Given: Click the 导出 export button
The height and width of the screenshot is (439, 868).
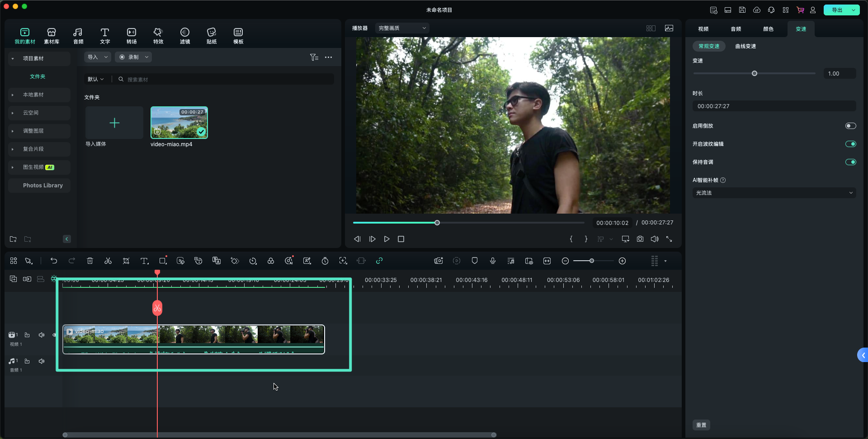Looking at the screenshot, I should 837,10.
